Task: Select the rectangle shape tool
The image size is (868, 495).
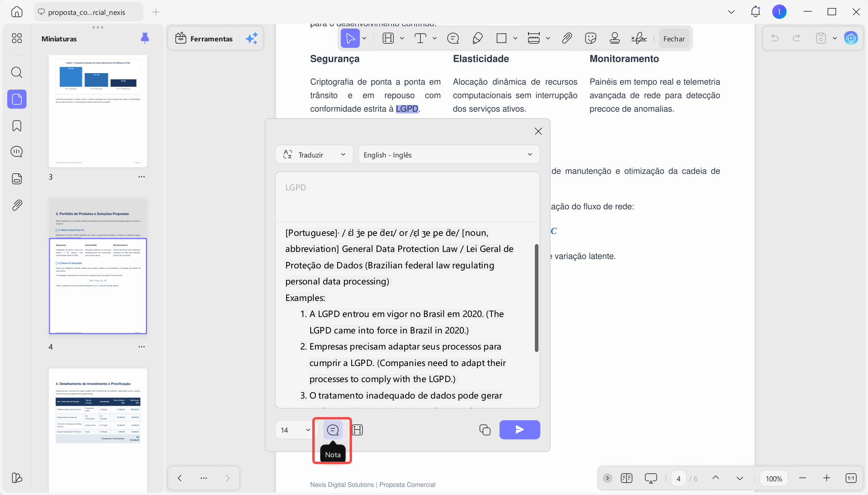Action: pos(501,39)
